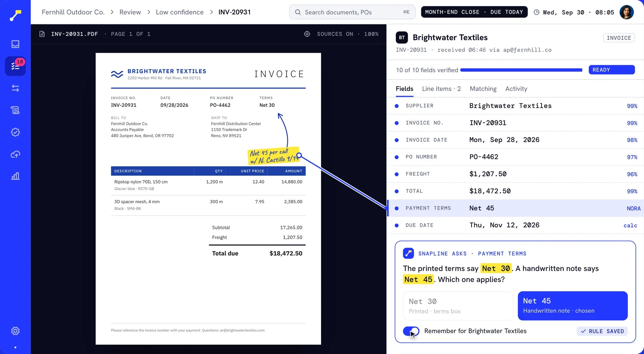Select the TOTAL field value $18,472.50
644x354 pixels.
pos(490,191)
